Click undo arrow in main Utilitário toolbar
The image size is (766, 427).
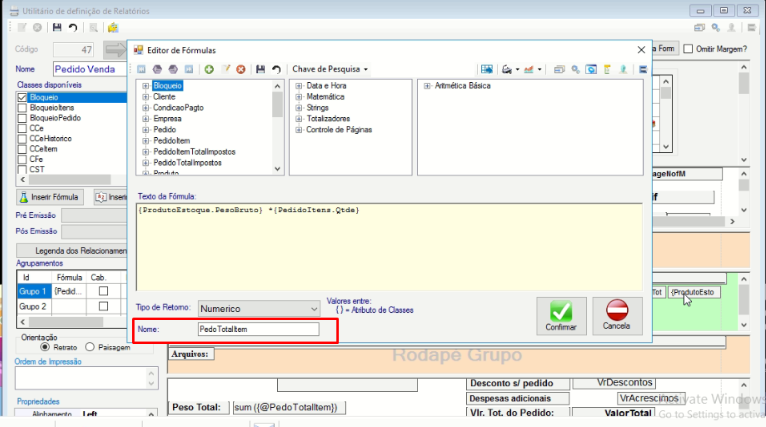pos(73,28)
